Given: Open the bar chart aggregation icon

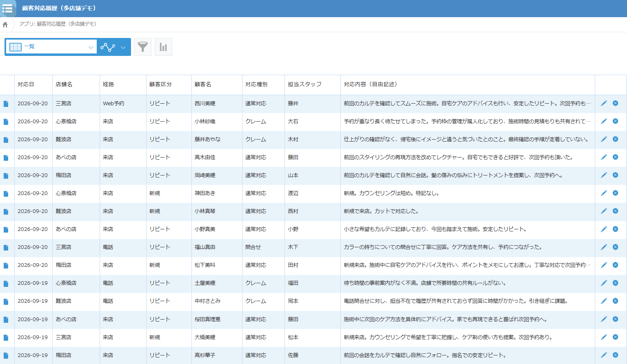Looking at the screenshot, I should tap(163, 47).
